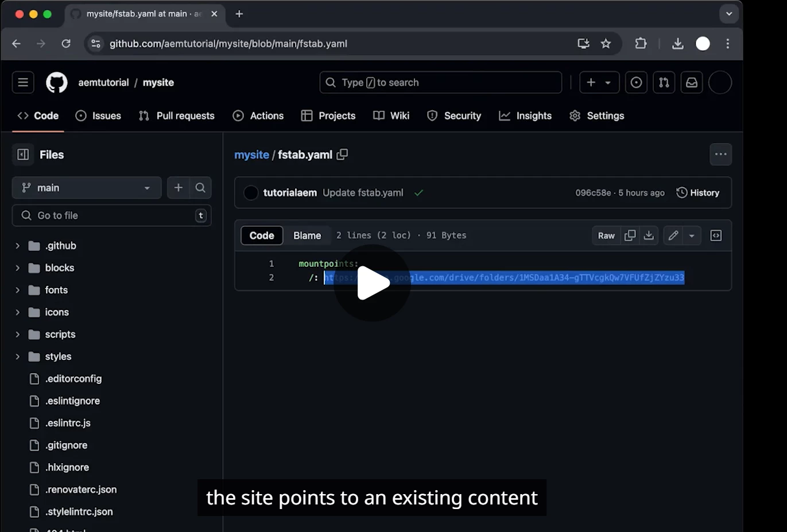Play the video with the center play button
787x532 pixels.
372,283
